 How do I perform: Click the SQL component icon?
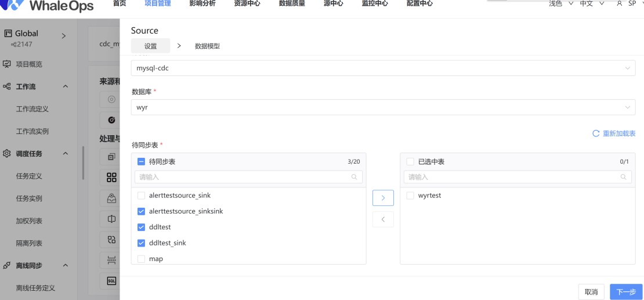pos(111,281)
